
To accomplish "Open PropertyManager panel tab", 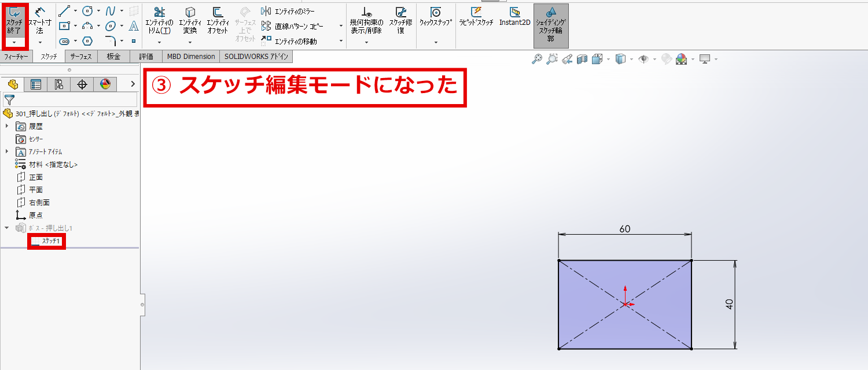I will (x=36, y=84).
